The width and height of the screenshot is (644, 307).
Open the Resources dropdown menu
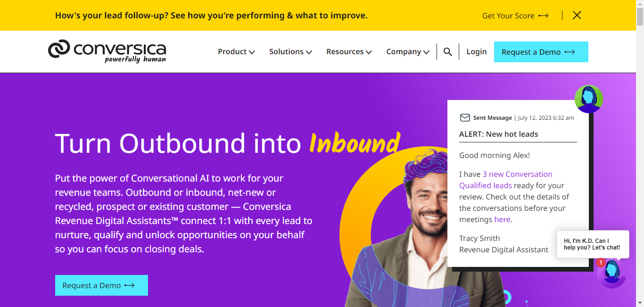click(x=349, y=51)
